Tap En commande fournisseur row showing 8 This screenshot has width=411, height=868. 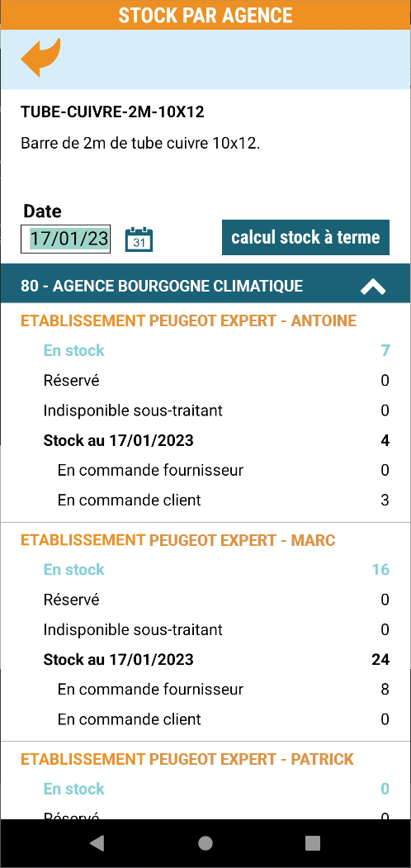pyautogui.click(x=223, y=689)
